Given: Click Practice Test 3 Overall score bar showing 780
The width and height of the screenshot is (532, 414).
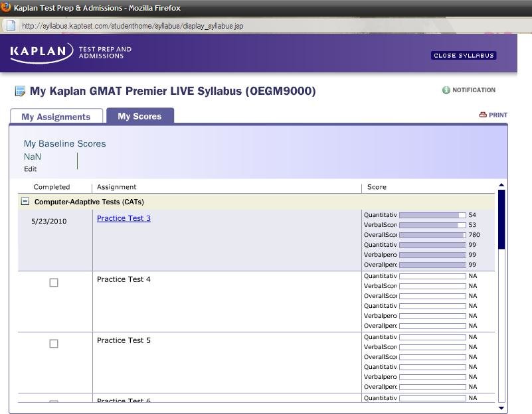Looking at the screenshot, I should (432, 235).
